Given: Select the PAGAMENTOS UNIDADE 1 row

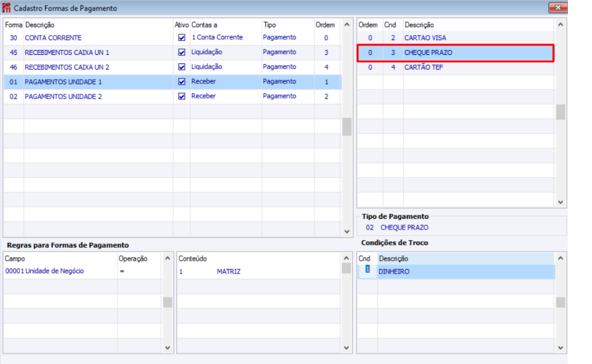Looking at the screenshot, I should 173,82.
